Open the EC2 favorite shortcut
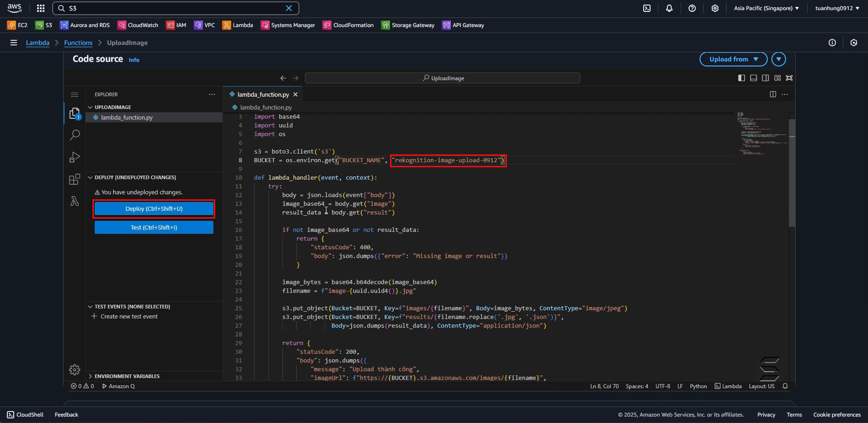The width and height of the screenshot is (868, 423). click(x=17, y=25)
